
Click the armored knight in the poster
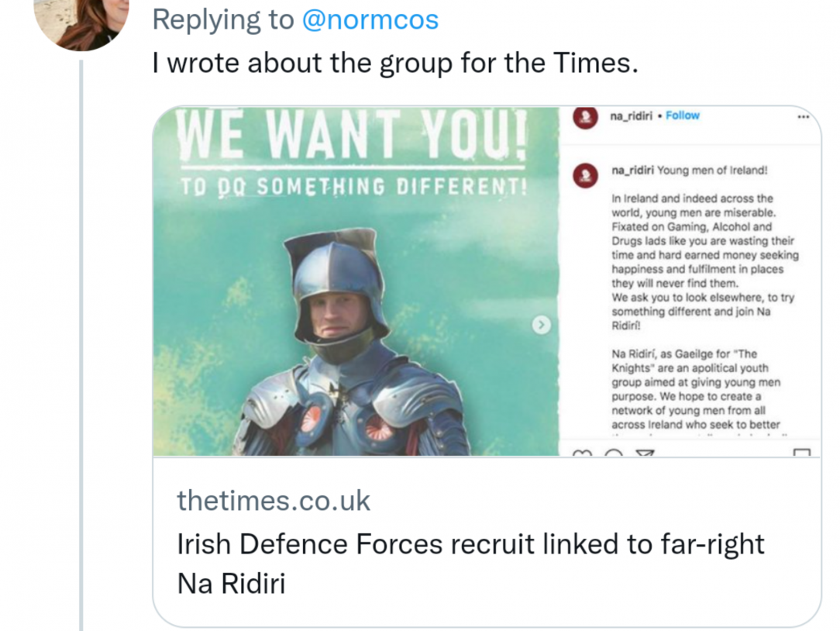349,349
